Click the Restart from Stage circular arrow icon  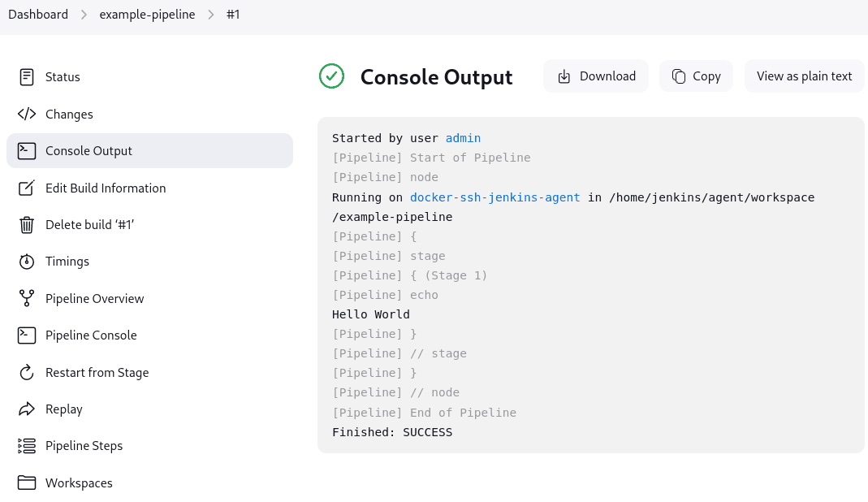pos(27,373)
